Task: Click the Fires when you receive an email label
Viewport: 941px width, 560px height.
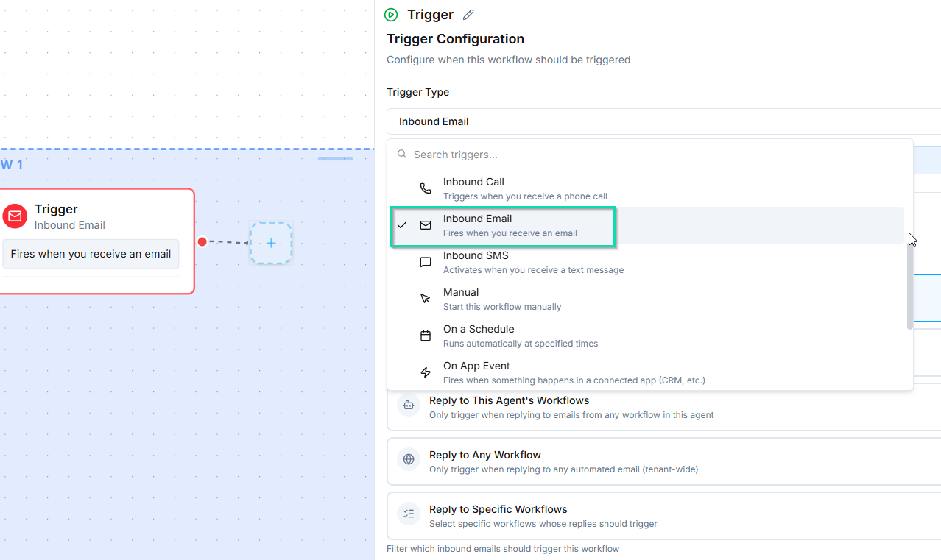Action: (91, 254)
